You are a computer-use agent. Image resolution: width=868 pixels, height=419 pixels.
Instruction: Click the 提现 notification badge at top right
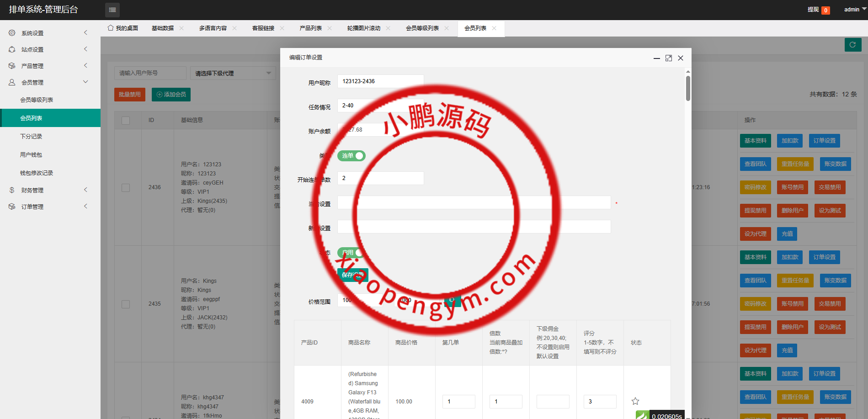coord(825,10)
